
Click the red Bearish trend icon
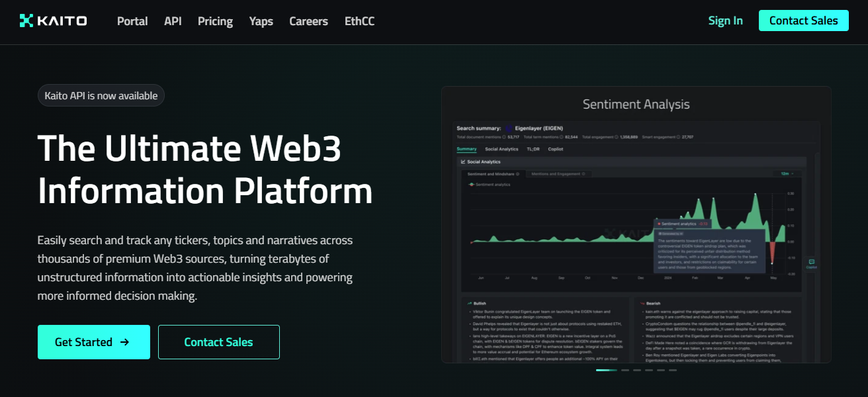pyautogui.click(x=641, y=304)
